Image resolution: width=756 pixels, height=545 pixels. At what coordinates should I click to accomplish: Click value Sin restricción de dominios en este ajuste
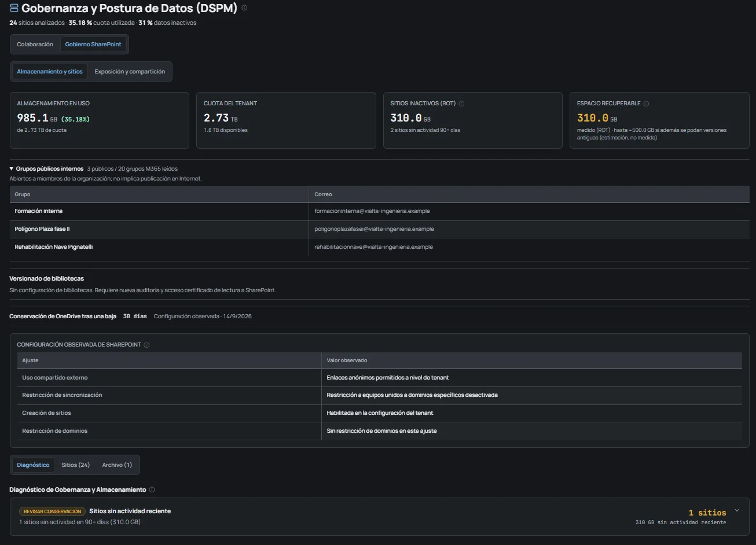[381, 431]
